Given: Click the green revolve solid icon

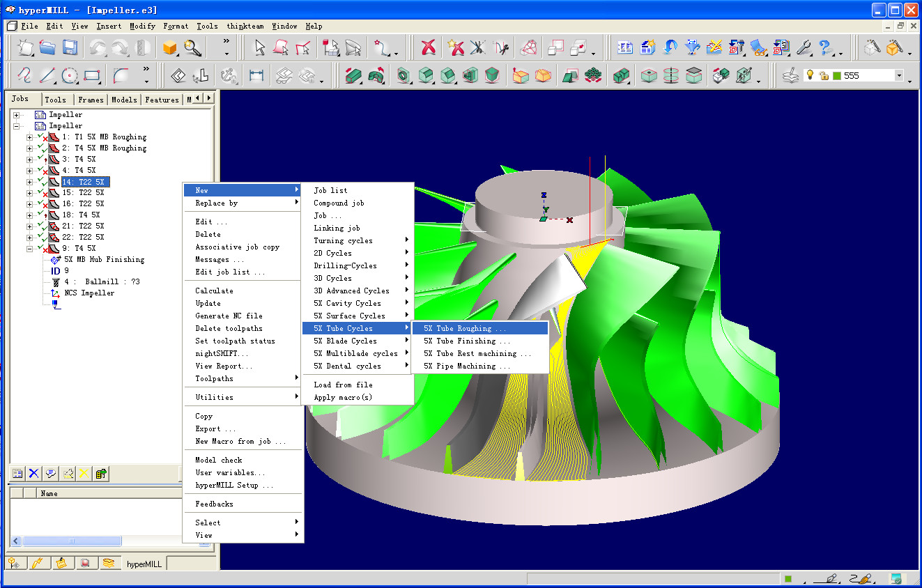Looking at the screenshot, I should pyautogui.click(x=376, y=75).
